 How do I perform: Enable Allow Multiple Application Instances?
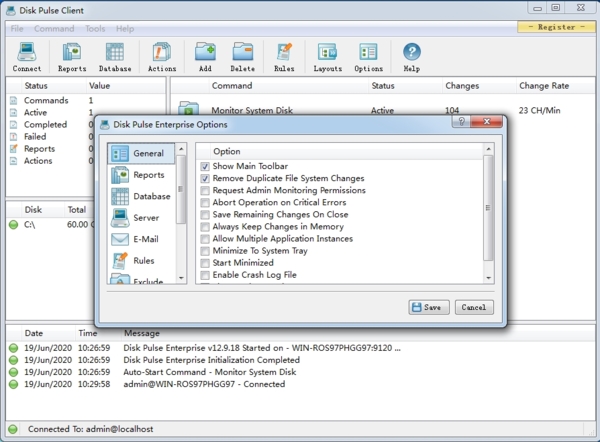coord(205,239)
